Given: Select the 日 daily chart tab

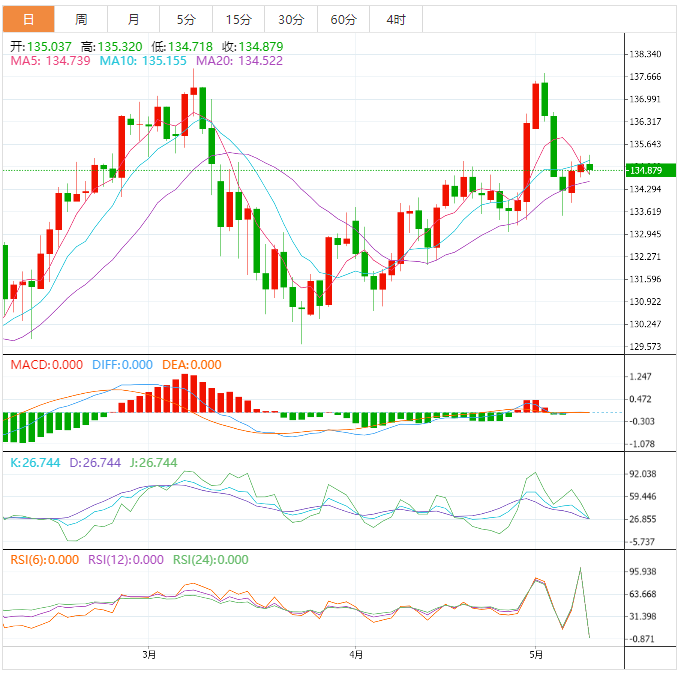Looking at the screenshot, I should coord(28,20).
